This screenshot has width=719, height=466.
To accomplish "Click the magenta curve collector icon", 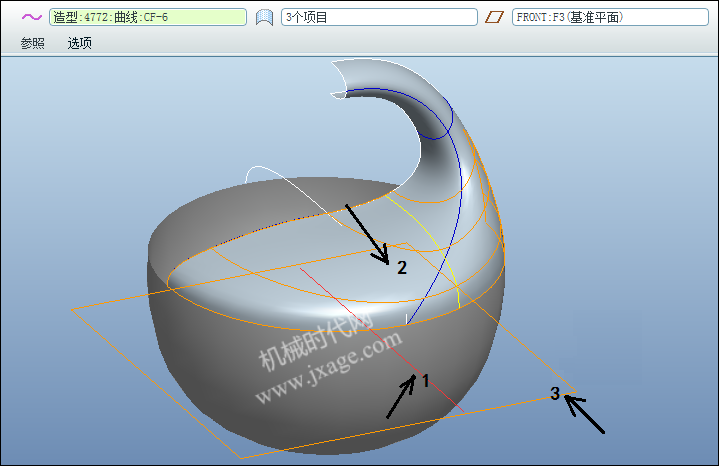I will [x=32, y=17].
